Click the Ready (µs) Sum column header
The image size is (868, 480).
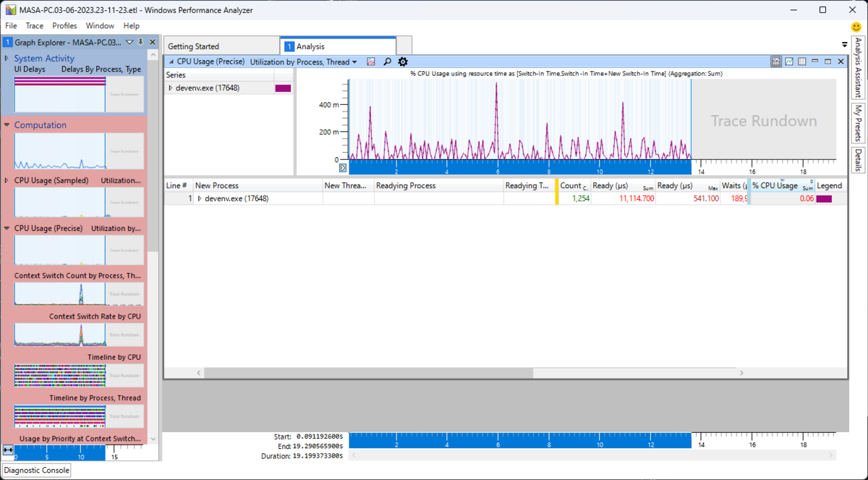[623, 186]
